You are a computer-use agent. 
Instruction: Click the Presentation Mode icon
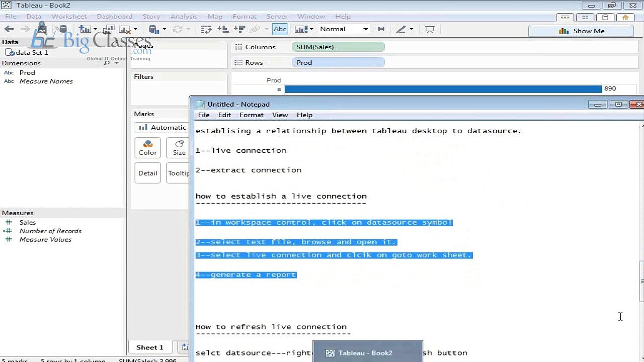430,29
